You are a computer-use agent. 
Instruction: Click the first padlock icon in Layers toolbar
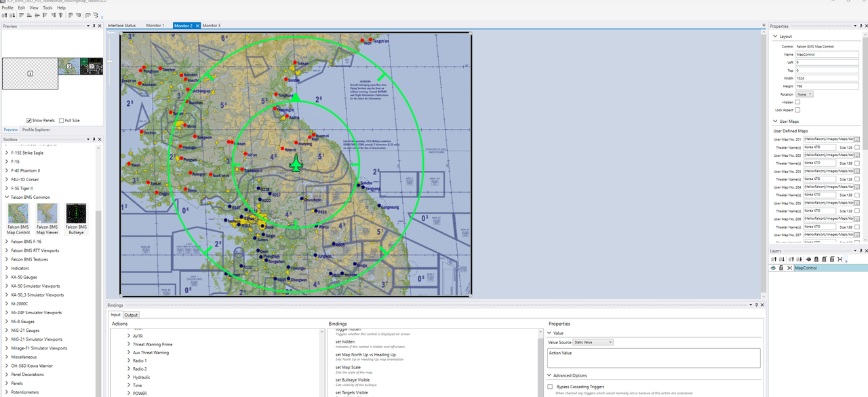[816, 259]
